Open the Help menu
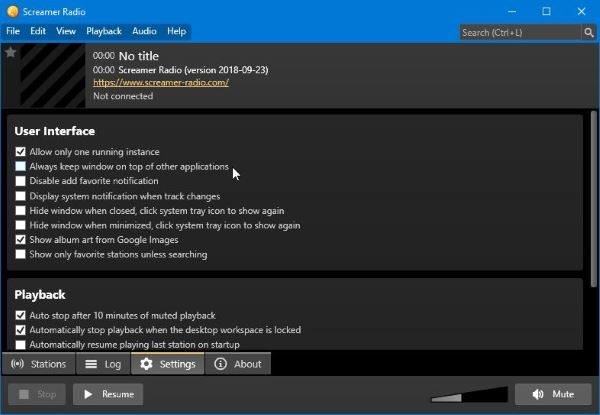The height and width of the screenshot is (415, 600). pos(176,31)
